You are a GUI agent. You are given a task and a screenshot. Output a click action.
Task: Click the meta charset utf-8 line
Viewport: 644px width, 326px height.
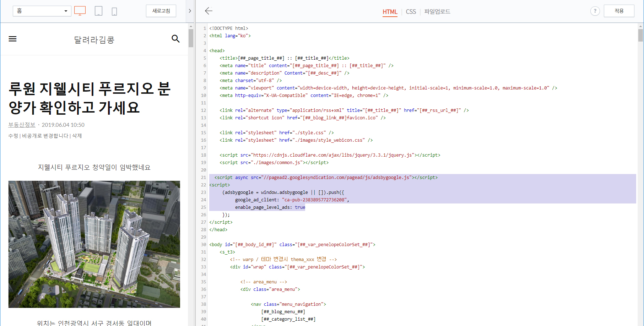[x=250, y=80]
